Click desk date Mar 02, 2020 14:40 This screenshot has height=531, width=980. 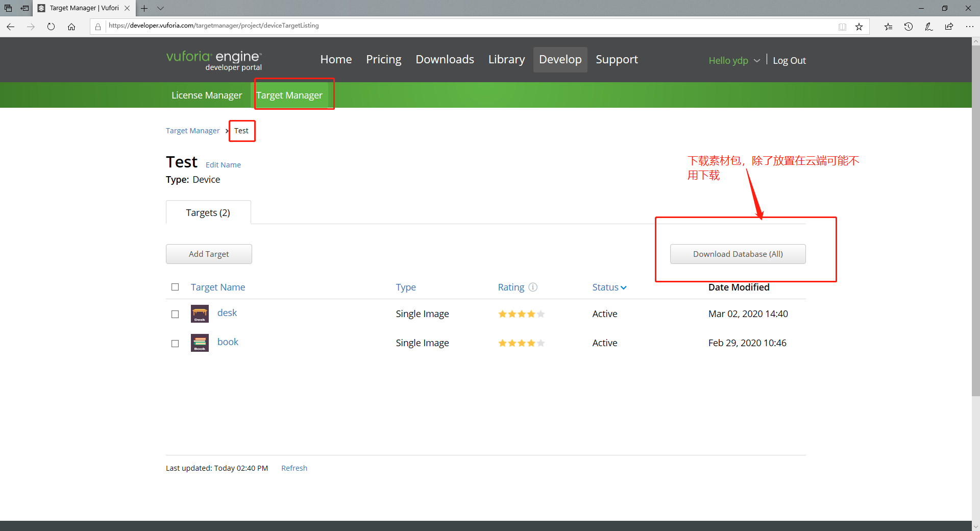tap(748, 313)
